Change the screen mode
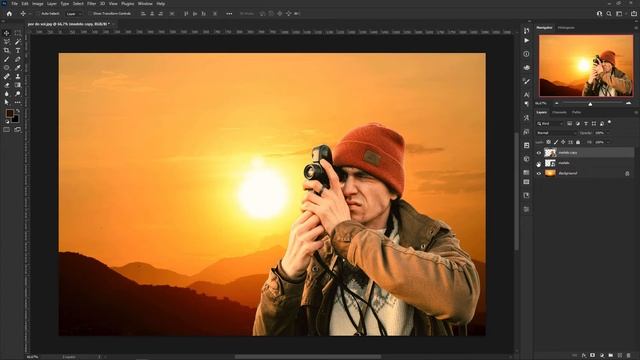 [18, 130]
